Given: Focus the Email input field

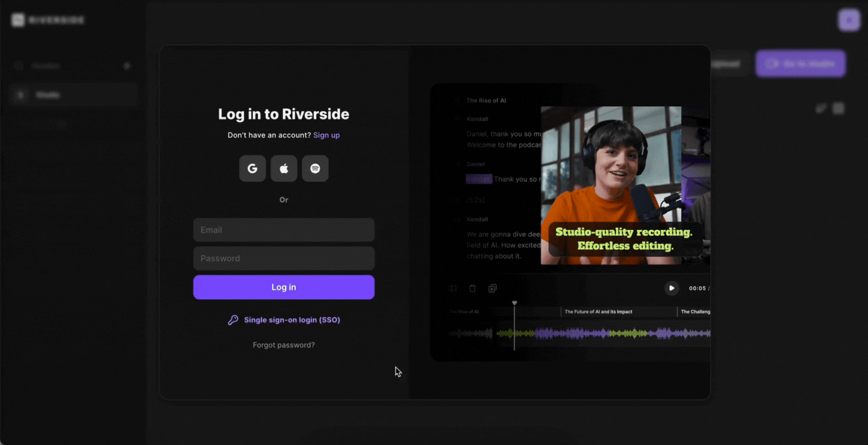Looking at the screenshot, I should (x=284, y=230).
